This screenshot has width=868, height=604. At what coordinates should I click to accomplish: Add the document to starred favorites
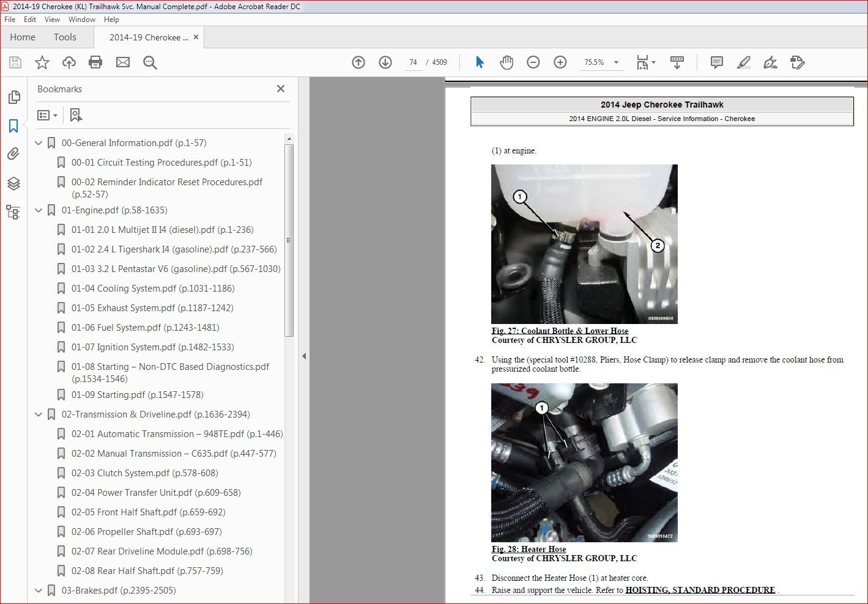pos(42,62)
